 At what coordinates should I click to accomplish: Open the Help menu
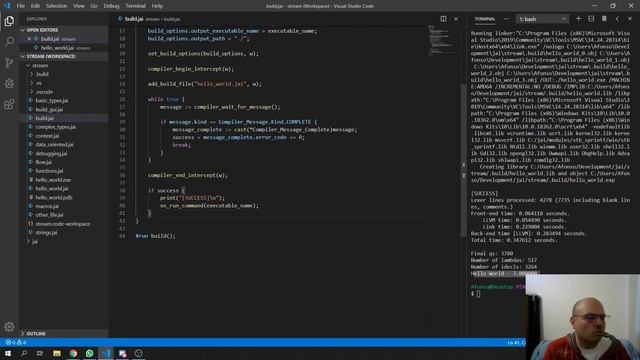157,6
